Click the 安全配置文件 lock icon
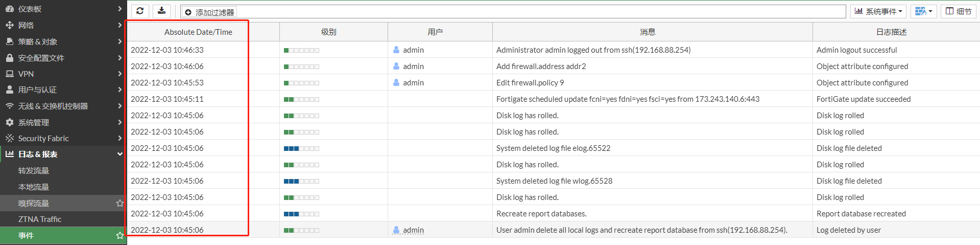 9,58
